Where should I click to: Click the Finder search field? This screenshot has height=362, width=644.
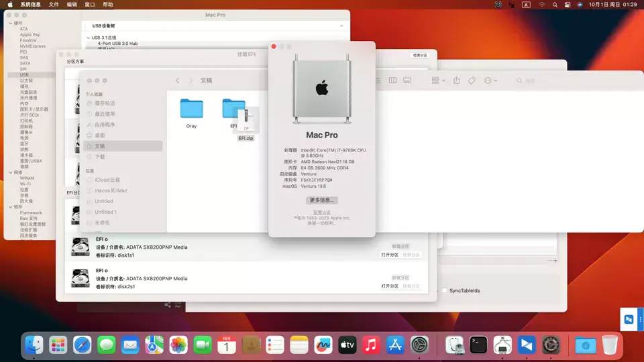pyautogui.click(x=575, y=81)
